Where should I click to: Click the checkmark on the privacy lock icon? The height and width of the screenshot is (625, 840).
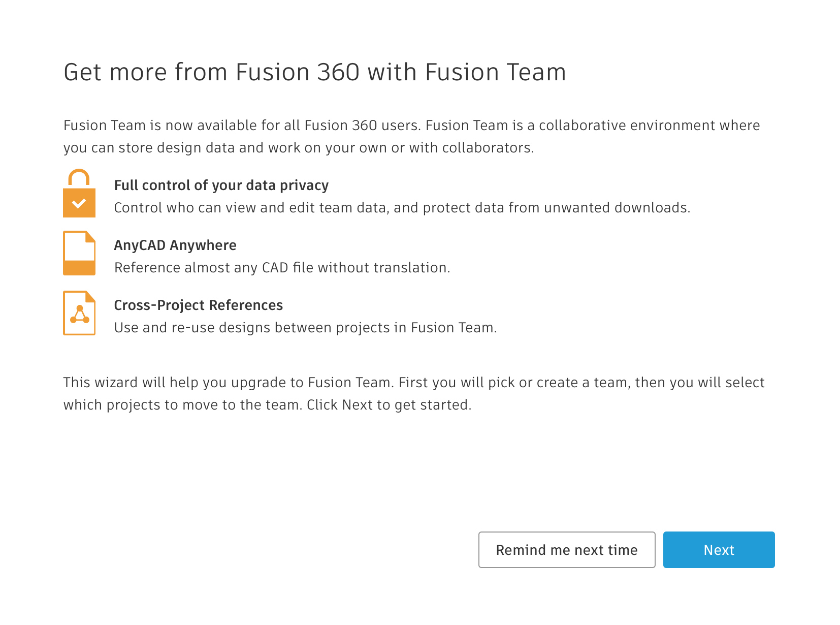coord(79,203)
